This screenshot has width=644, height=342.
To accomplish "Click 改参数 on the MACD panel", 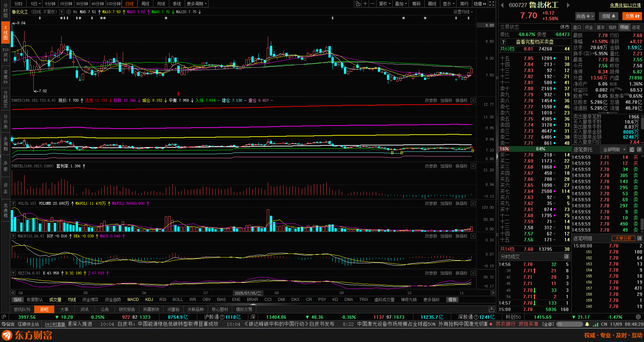I will pos(431,236).
